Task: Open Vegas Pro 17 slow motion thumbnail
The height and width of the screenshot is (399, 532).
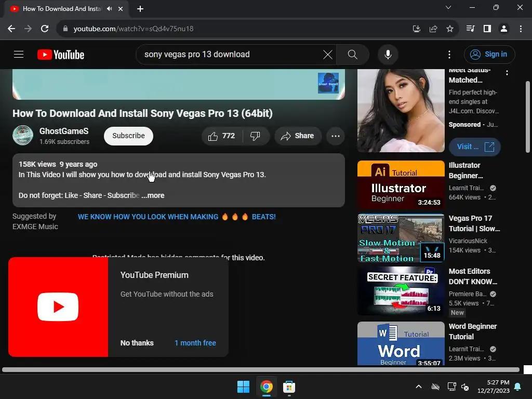Action: (401, 238)
